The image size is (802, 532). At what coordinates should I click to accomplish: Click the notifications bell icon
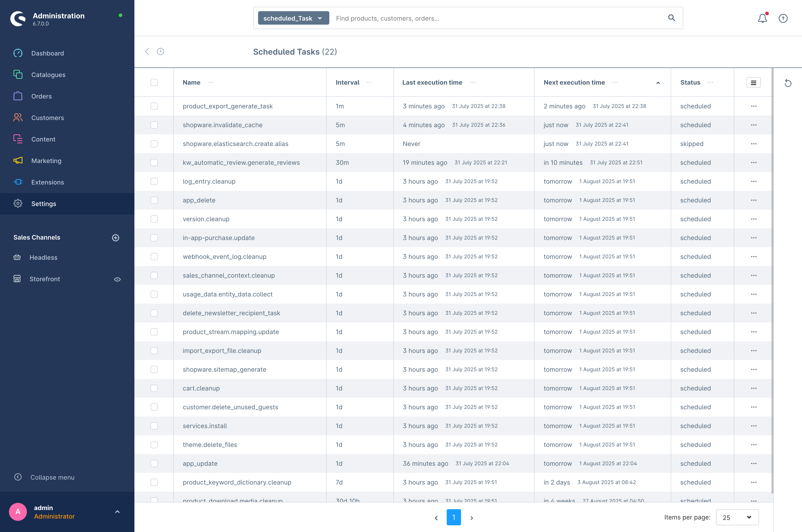[762, 18]
